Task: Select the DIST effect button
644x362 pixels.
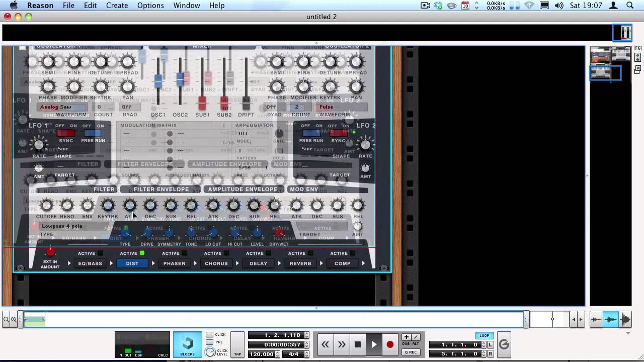Action: tap(132, 263)
